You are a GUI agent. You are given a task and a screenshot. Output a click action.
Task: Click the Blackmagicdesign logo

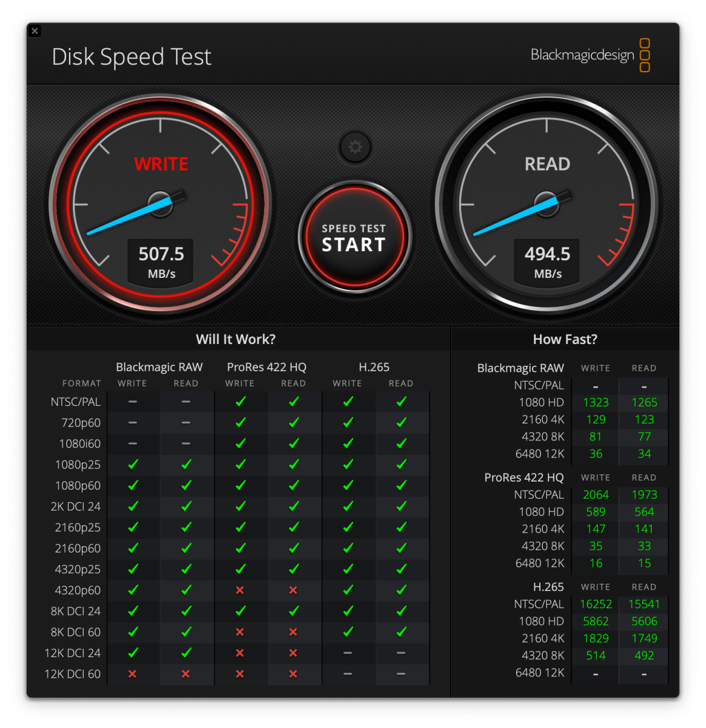[x=590, y=55]
